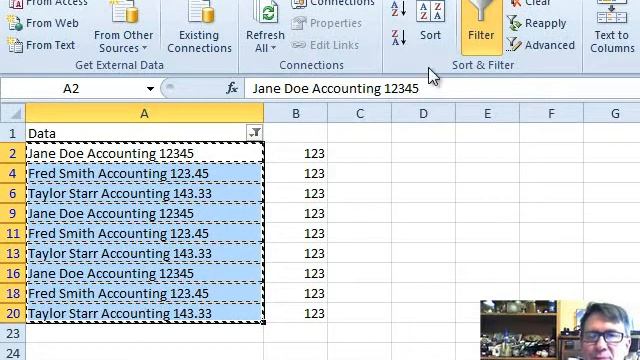Select row 16 header
This screenshot has height=360, width=640.
coord(13,273)
